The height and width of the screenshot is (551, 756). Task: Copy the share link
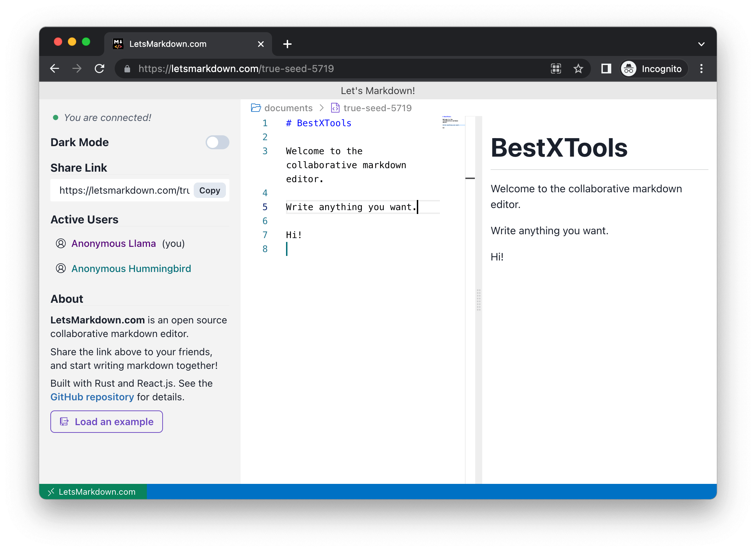(209, 190)
